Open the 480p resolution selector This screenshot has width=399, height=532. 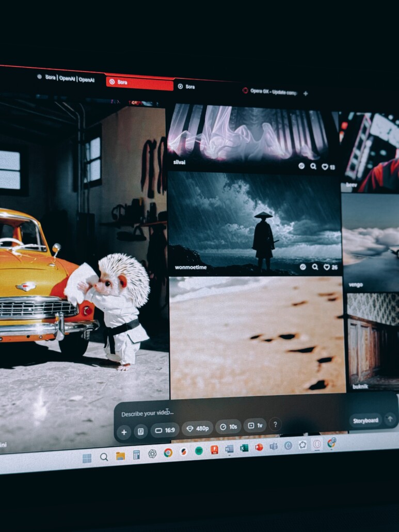(x=198, y=428)
